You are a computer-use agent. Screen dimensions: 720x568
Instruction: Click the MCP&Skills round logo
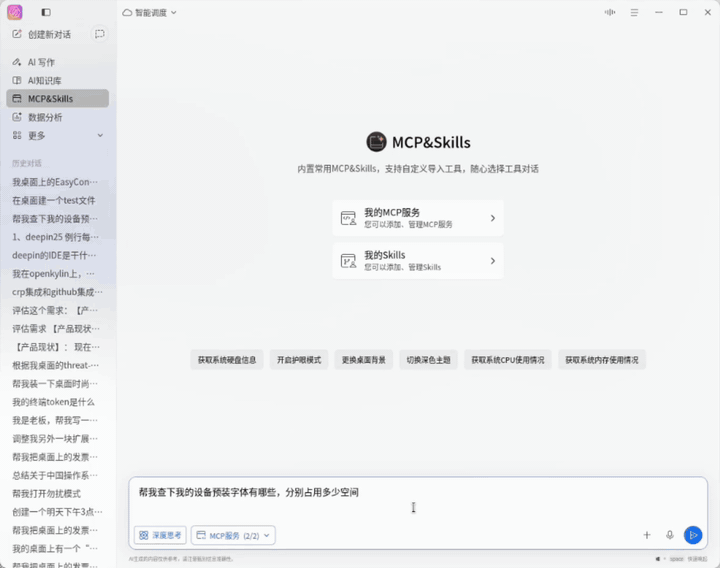point(376,142)
